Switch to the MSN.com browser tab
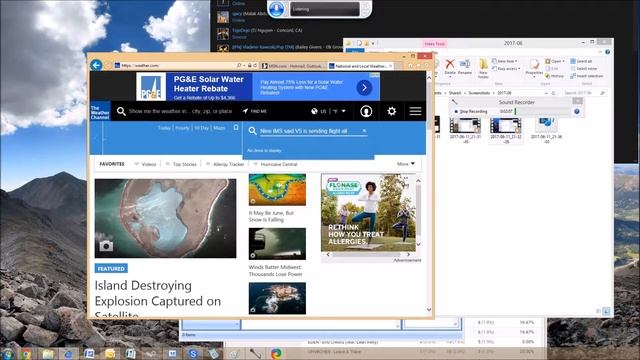 point(293,66)
